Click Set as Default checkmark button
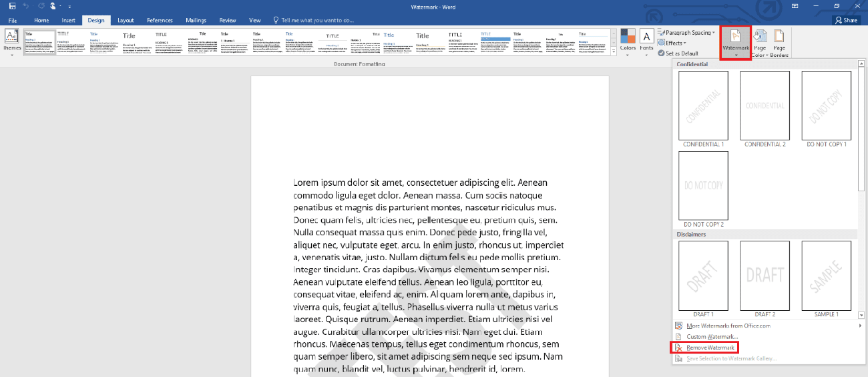The width and height of the screenshot is (868, 377). click(x=678, y=53)
